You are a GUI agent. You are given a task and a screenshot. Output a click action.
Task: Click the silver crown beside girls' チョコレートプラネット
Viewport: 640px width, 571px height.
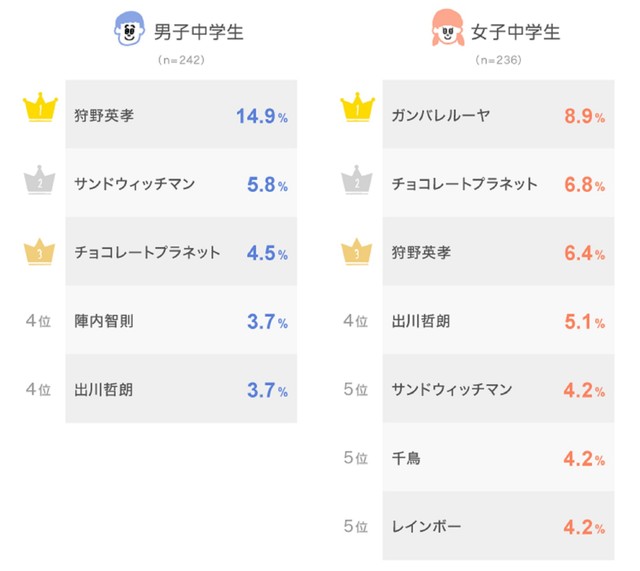(x=356, y=183)
